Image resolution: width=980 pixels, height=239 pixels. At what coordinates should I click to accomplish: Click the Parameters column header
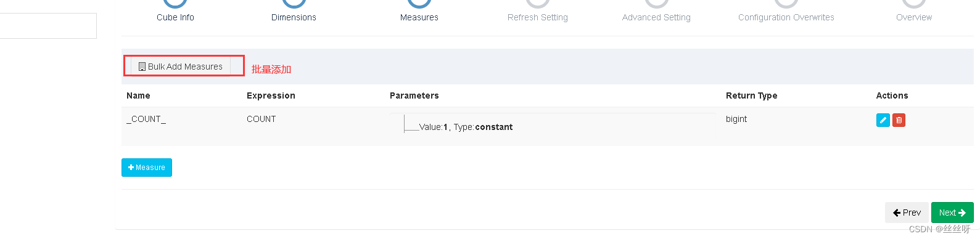[x=414, y=95]
